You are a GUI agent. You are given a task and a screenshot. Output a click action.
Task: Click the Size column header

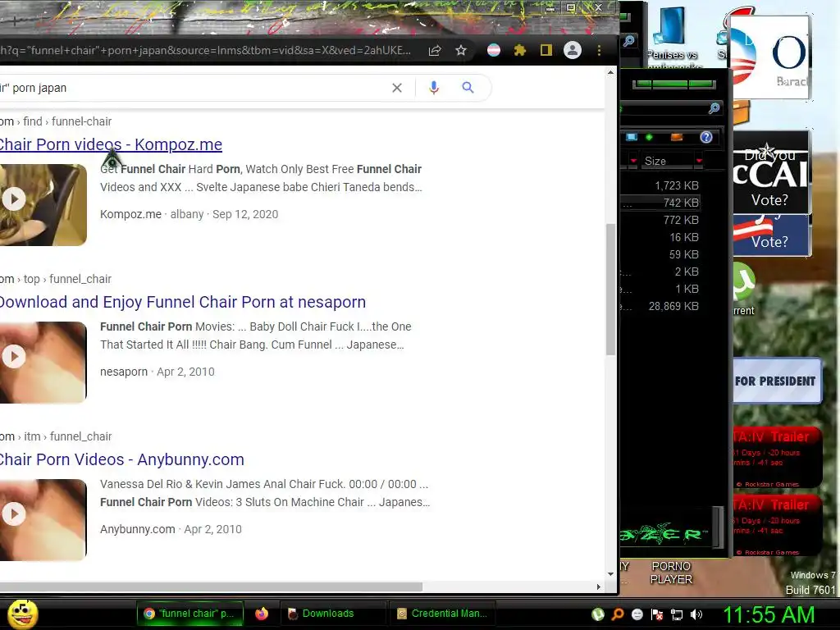[669, 161]
